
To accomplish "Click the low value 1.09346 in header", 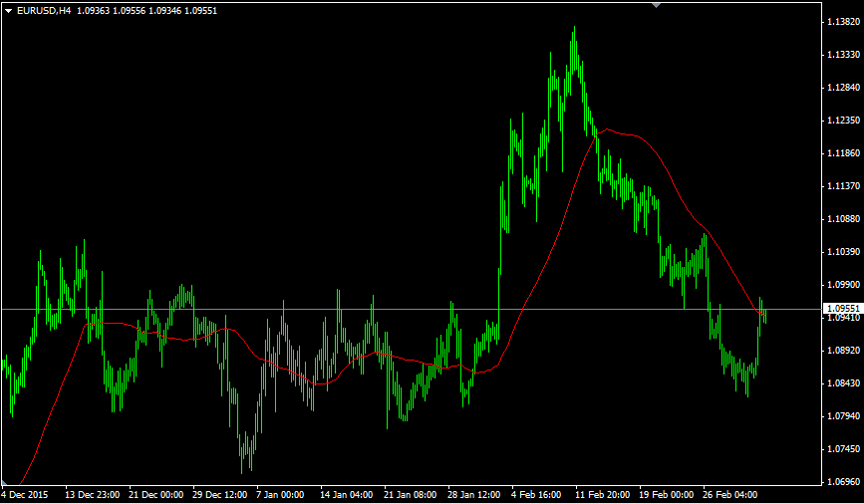I will pyautogui.click(x=164, y=11).
